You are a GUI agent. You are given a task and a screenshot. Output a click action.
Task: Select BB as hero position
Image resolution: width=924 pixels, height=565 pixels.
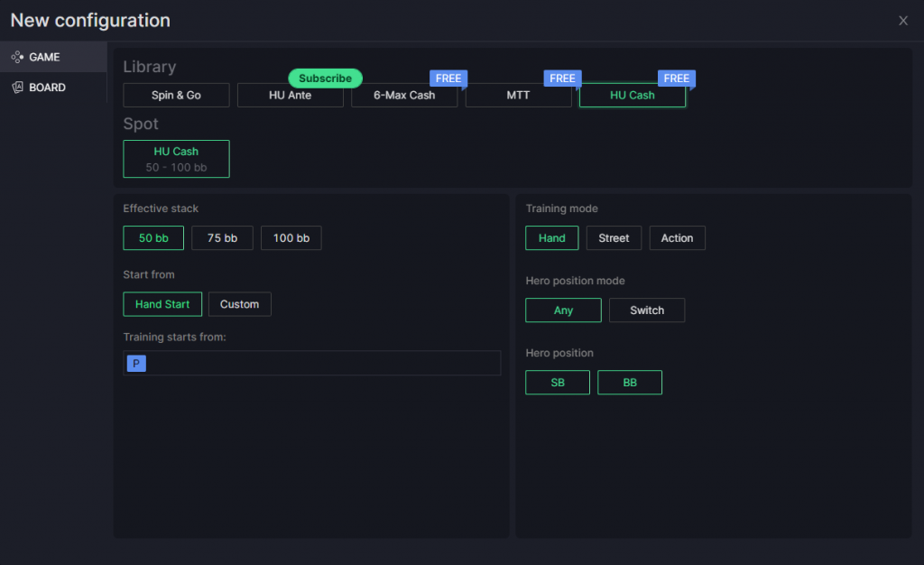pyautogui.click(x=630, y=382)
